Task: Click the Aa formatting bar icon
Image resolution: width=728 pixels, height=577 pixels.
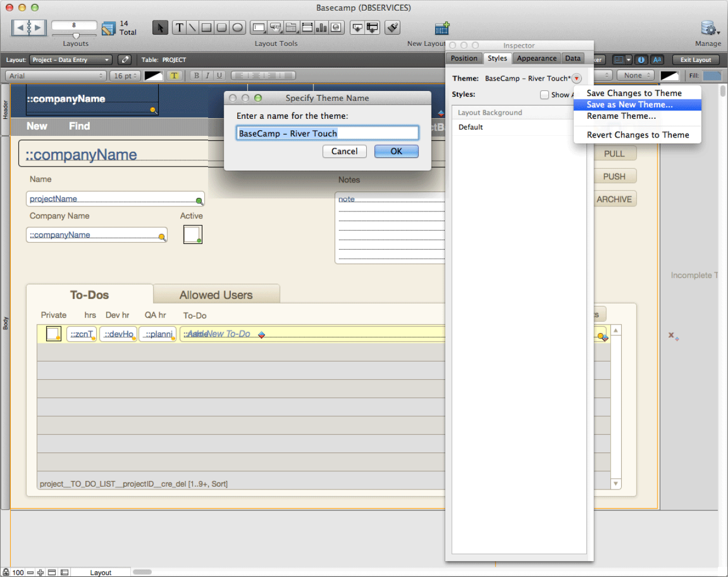Action: pos(657,60)
